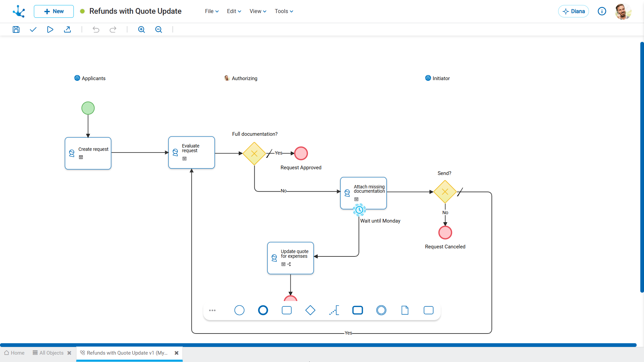Select the text annotation tool in the palette
Image resolution: width=644 pixels, height=362 pixels.
click(334, 310)
